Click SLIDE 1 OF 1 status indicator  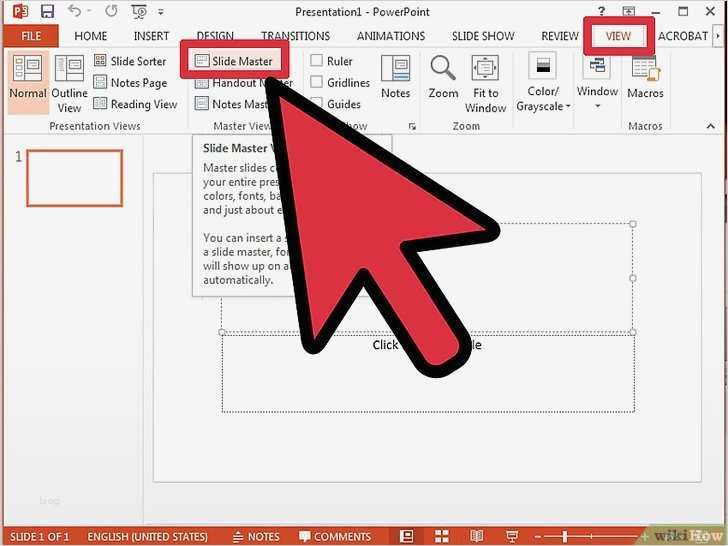(39, 537)
